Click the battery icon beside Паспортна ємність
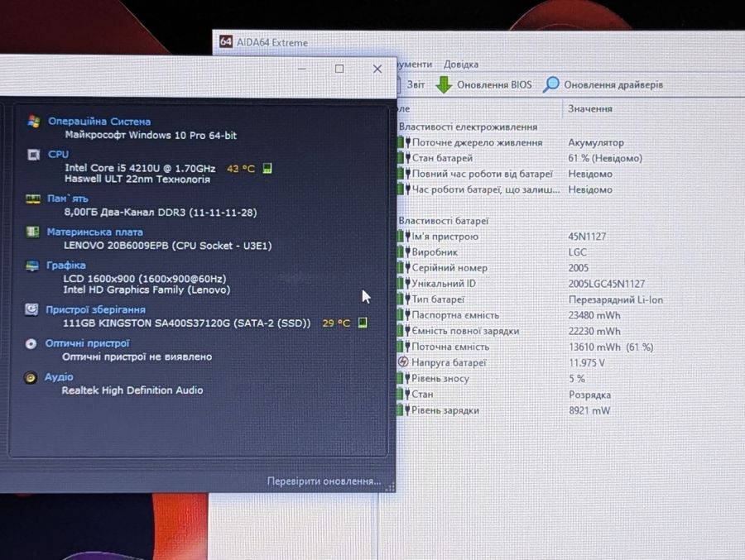 pos(403,315)
